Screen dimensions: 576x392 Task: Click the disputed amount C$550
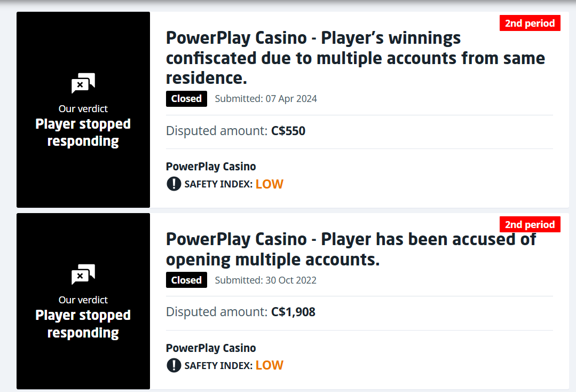click(x=288, y=131)
